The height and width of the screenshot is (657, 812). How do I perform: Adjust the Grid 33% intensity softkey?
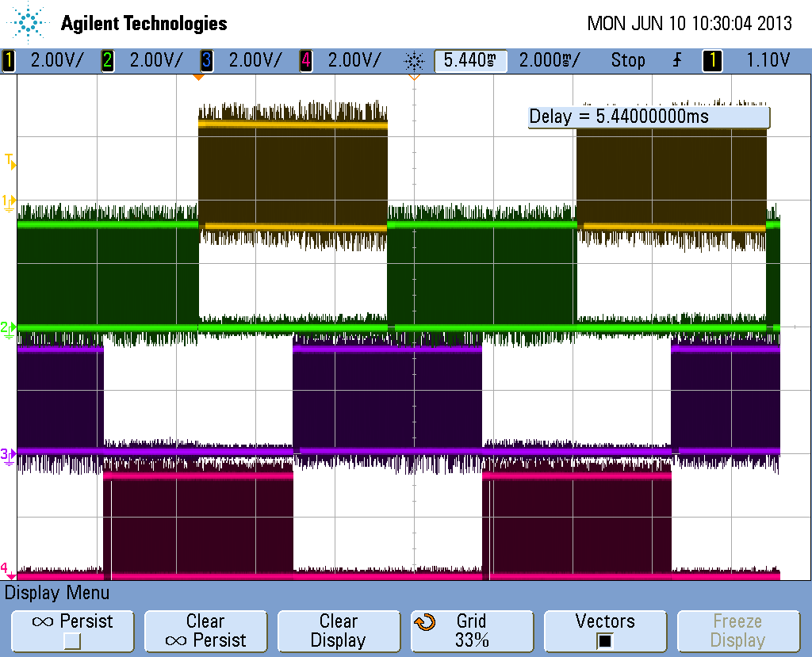click(472, 631)
